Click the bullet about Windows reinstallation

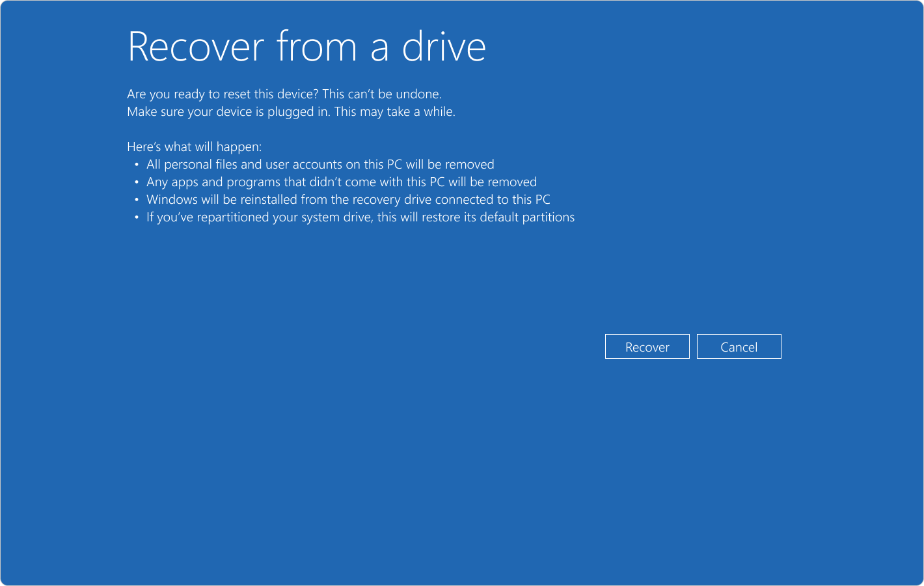coord(348,199)
